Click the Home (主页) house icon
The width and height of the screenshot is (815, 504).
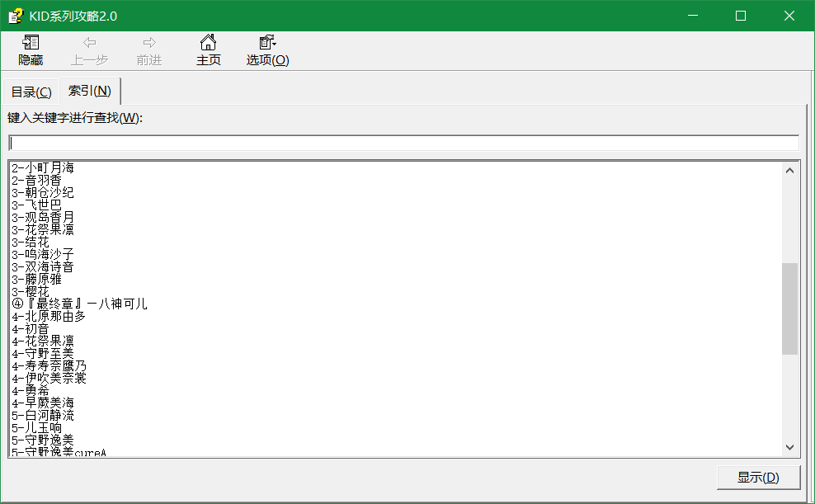[x=208, y=43]
